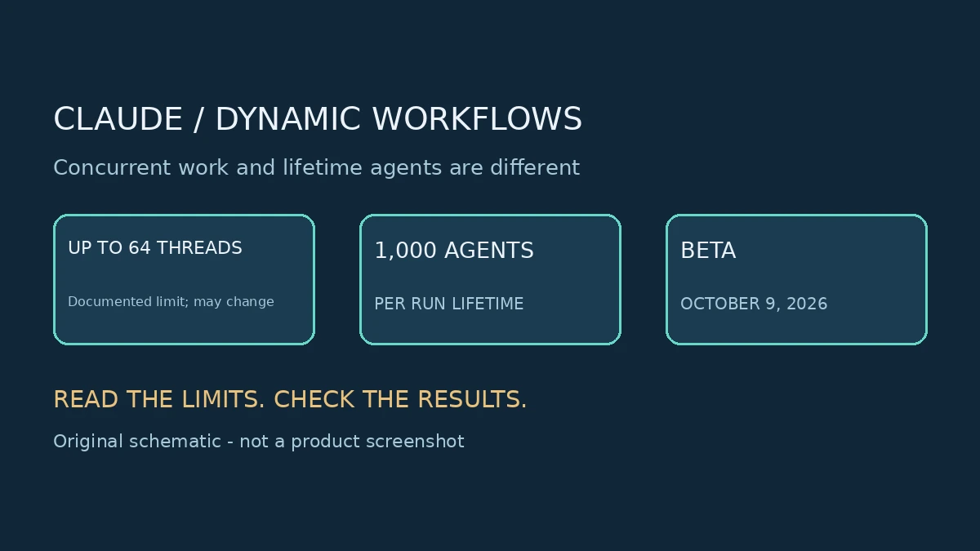980x551 pixels.
Task: Select the "PER RUN LIFETIME" caption
Action: (449, 304)
